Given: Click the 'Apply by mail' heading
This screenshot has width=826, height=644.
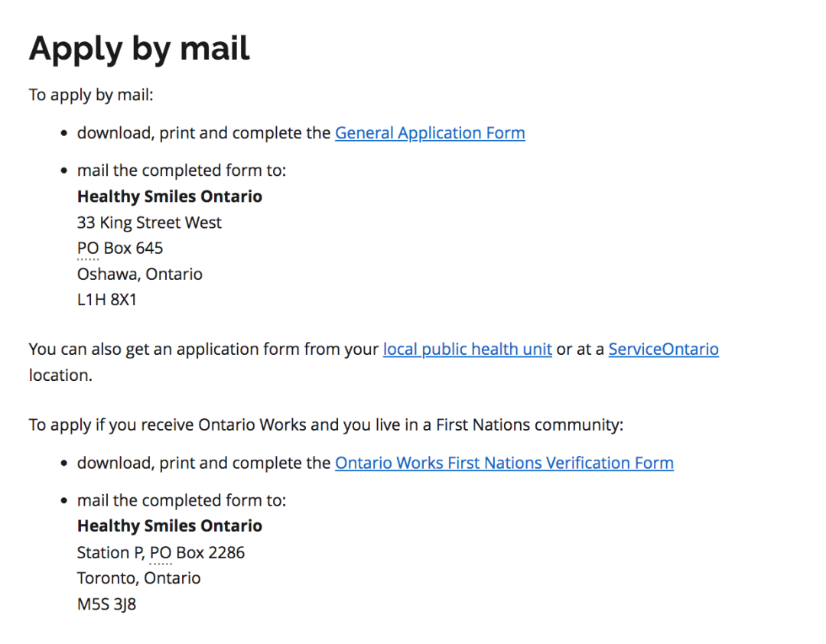Looking at the screenshot, I should click(x=139, y=49).
